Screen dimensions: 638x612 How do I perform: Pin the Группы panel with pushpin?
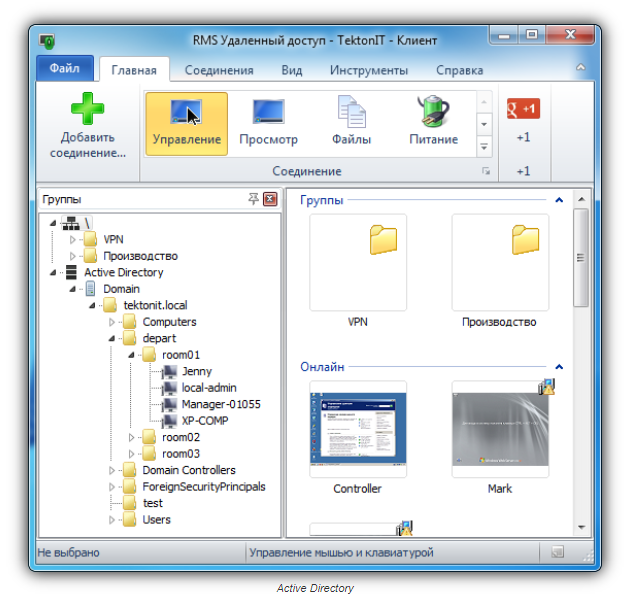point(253,200)
